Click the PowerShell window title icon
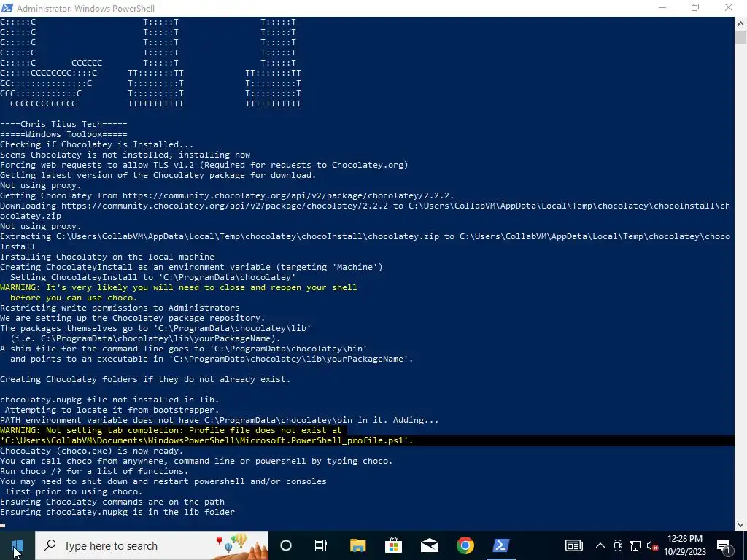Image resolution: width=747 pixels, height=560 pixels. (7, 8)
